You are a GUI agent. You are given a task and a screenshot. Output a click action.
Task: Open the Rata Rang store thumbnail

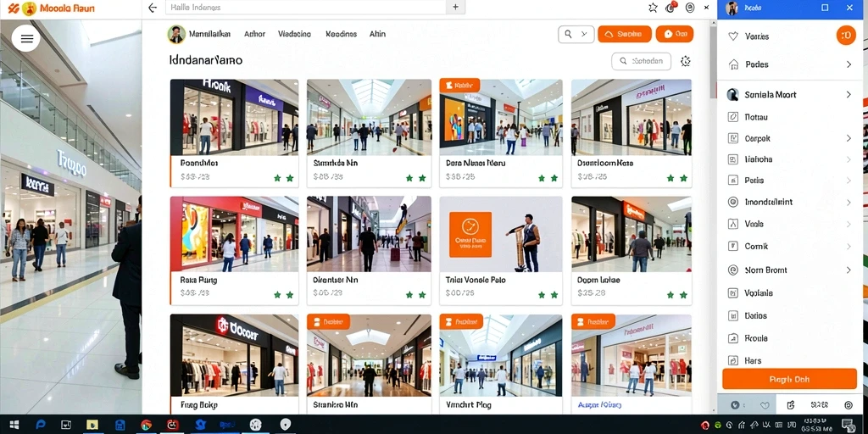(234, 234)
